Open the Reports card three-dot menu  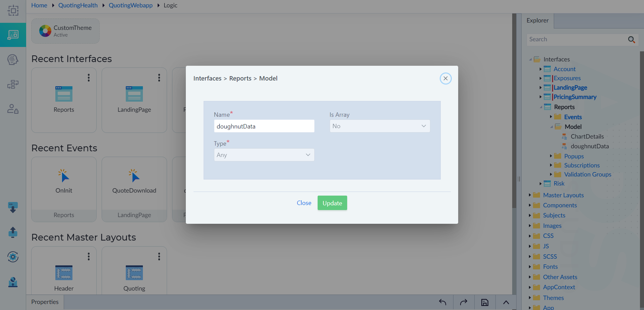[x=89, y=78]
